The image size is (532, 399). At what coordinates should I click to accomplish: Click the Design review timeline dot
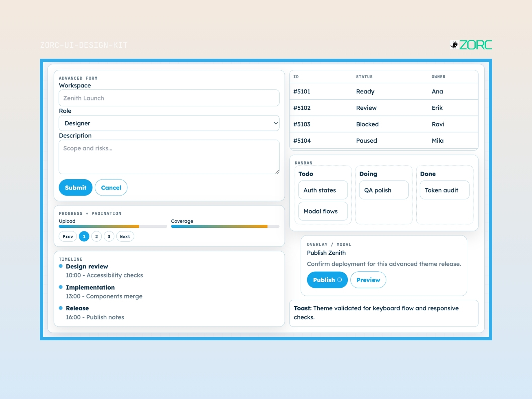click(61, 266)
